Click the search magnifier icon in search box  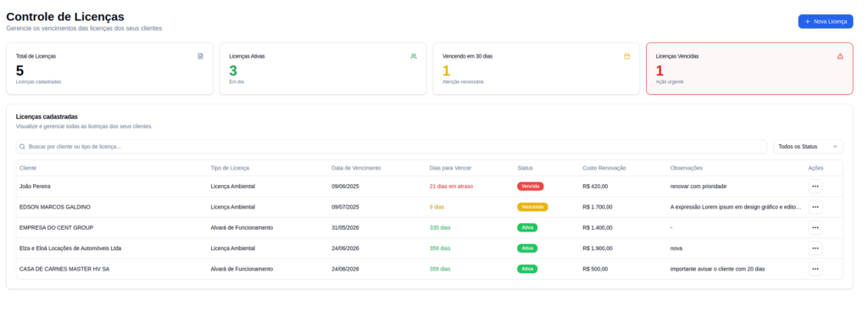click(22, 147)
